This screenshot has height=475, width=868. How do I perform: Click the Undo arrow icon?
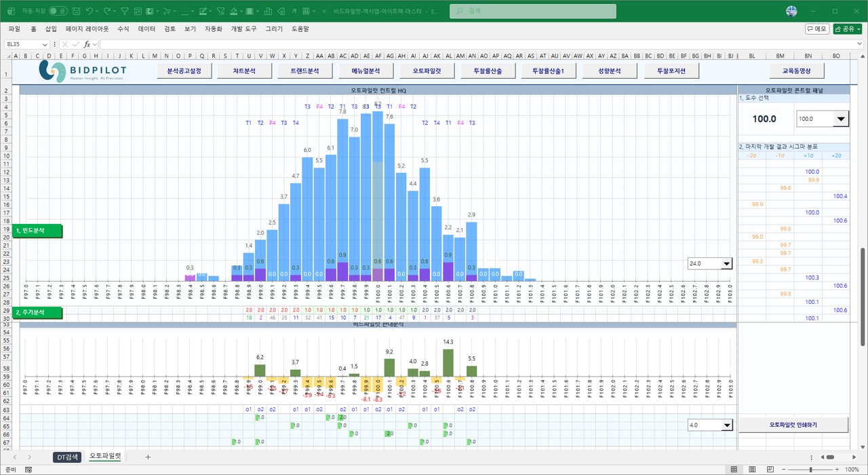click(90, 11)
